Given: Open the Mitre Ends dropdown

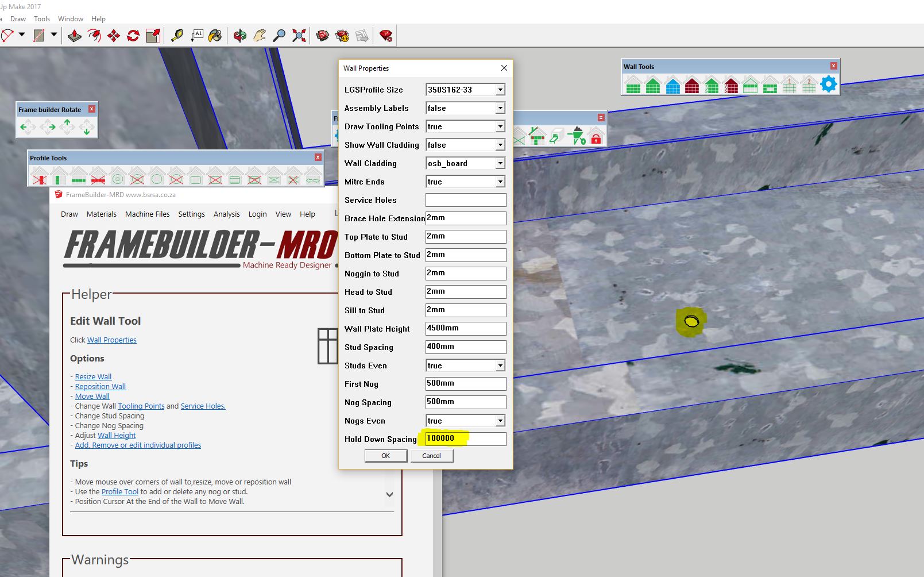Looking at the screenshot, I should click(500, 182).
